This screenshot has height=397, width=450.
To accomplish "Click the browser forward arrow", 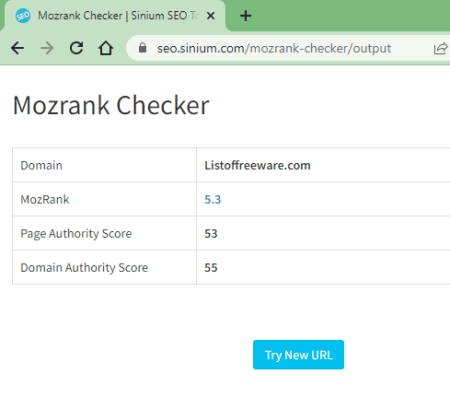I will click(x=47, y=48).
